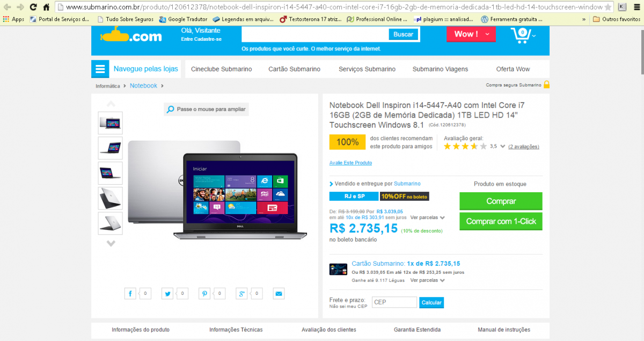Click Avalie Este Produto link
The width and height of the screenshot is (644, 341).
[x=350, y=163]
